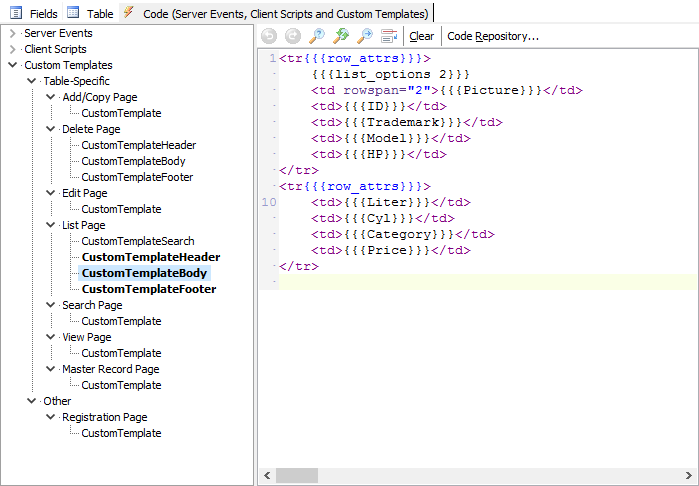Select CustomTemplateHeader under List Page
Screen dimensions: 699x486
click(x=150, y=257)
